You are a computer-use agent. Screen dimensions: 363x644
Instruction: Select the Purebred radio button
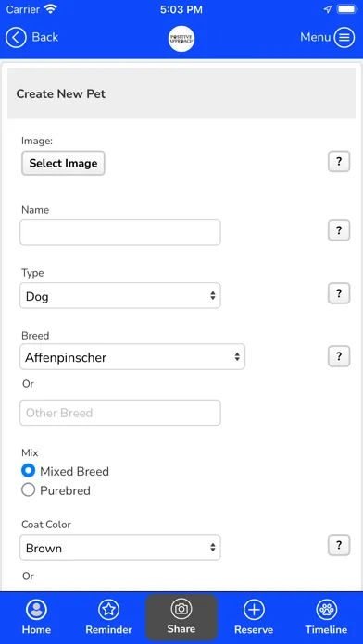tap(28, 490)
